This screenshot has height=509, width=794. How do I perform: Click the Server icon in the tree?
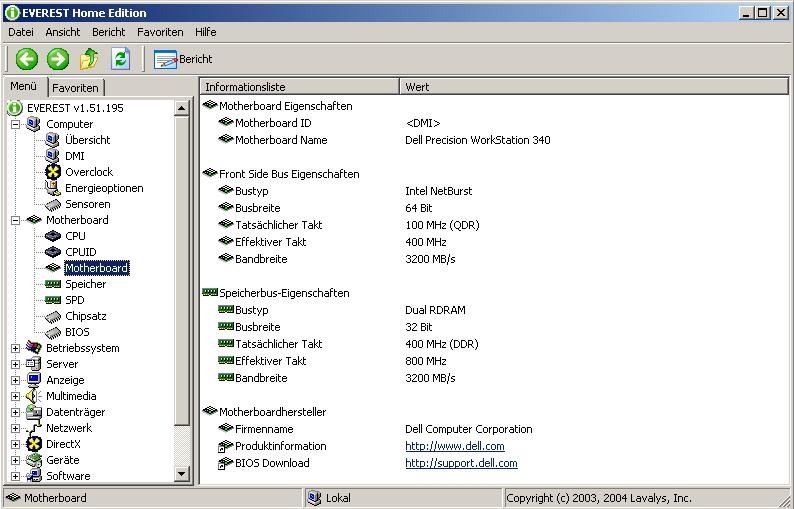33,364
